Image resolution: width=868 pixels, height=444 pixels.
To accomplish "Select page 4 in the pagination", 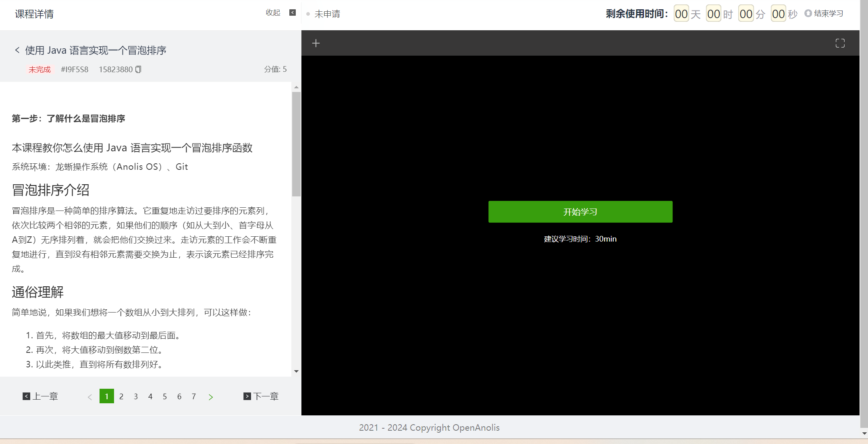I will point(150,396).
